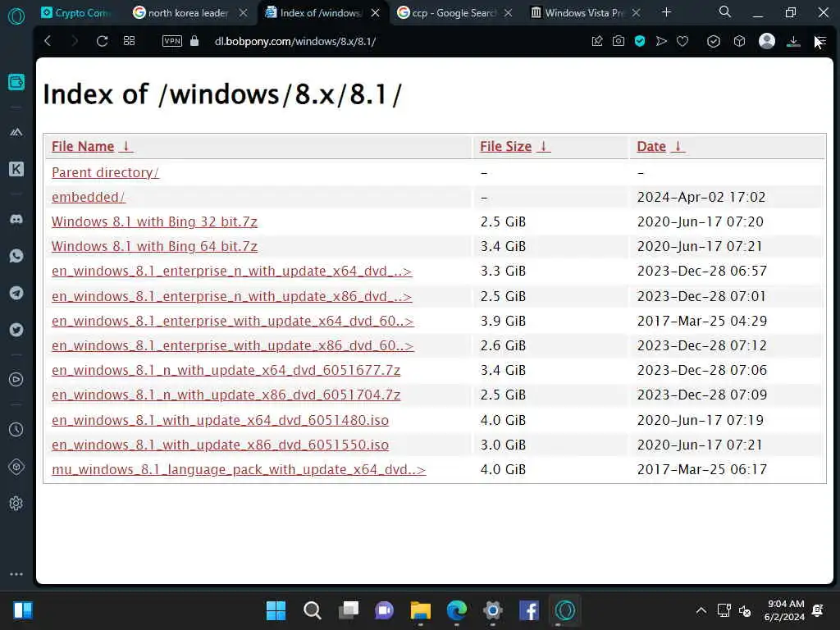840x630 pixels.
Task: Take a snapshot with camera icon
Action: pos(619,41)
